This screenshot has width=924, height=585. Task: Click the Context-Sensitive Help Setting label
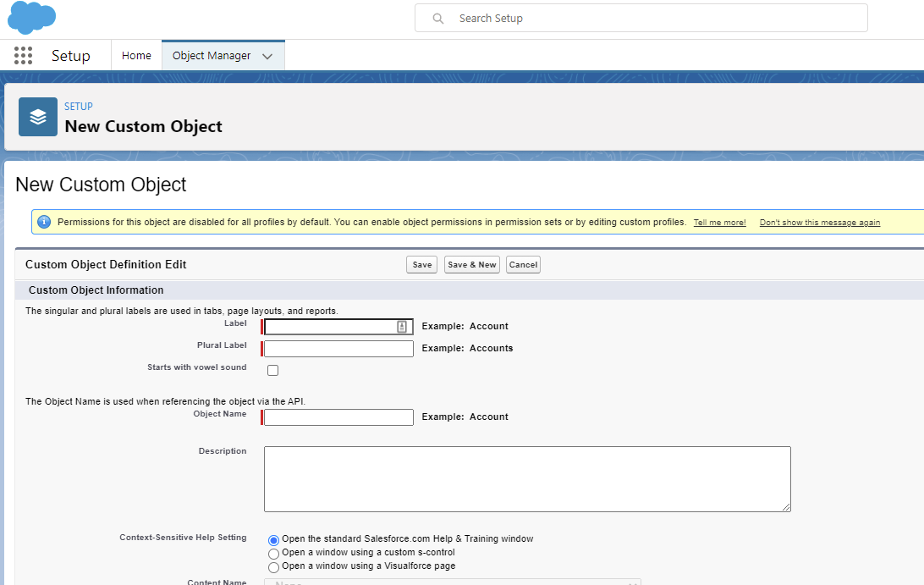click(x=183, y=538)
